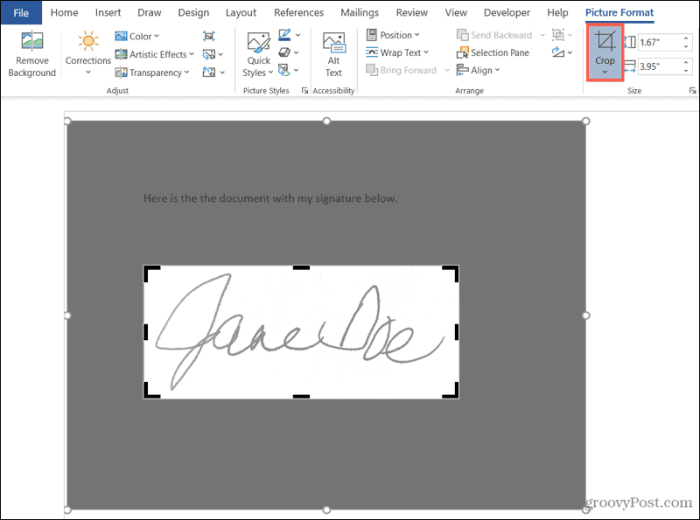Viewport: 700px width, 520px height.
Task: Click the Rotate objects icon
Action: click(558, 53)
